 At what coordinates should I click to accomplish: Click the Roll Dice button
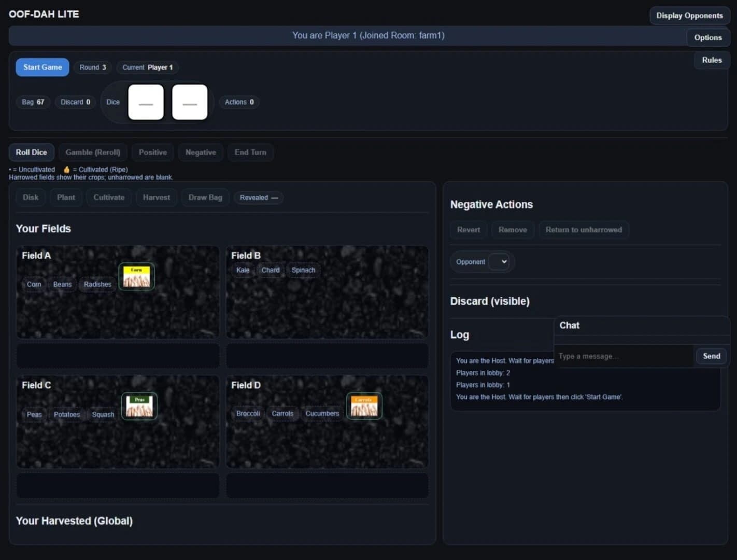click(x=31, y=152)
